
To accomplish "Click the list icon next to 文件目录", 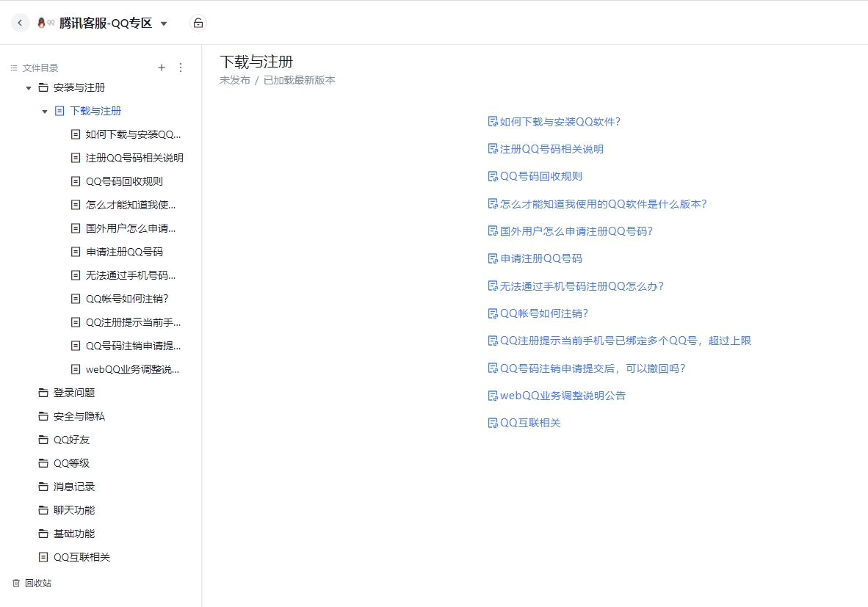I will [13, 68].
